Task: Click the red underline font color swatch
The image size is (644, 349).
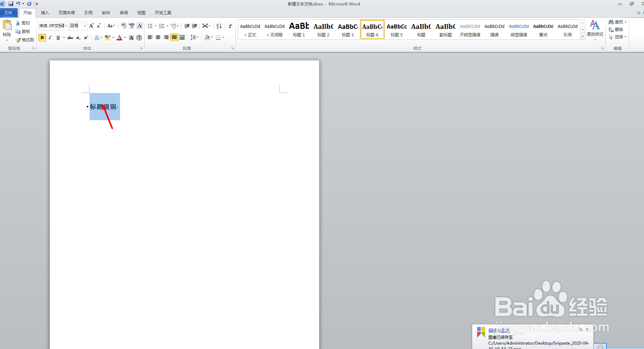Action: click(119, 40)
